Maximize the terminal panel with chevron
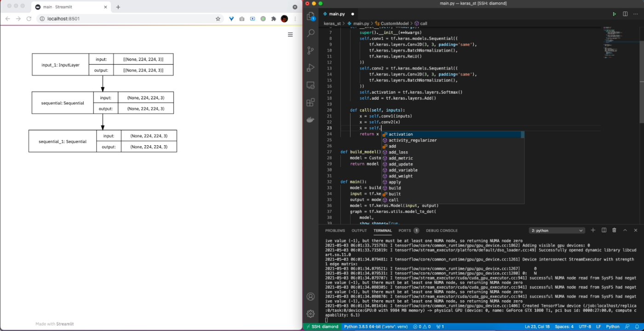Image resolution: width=644 pixels, height=331 pixels. tap(625, 230)
